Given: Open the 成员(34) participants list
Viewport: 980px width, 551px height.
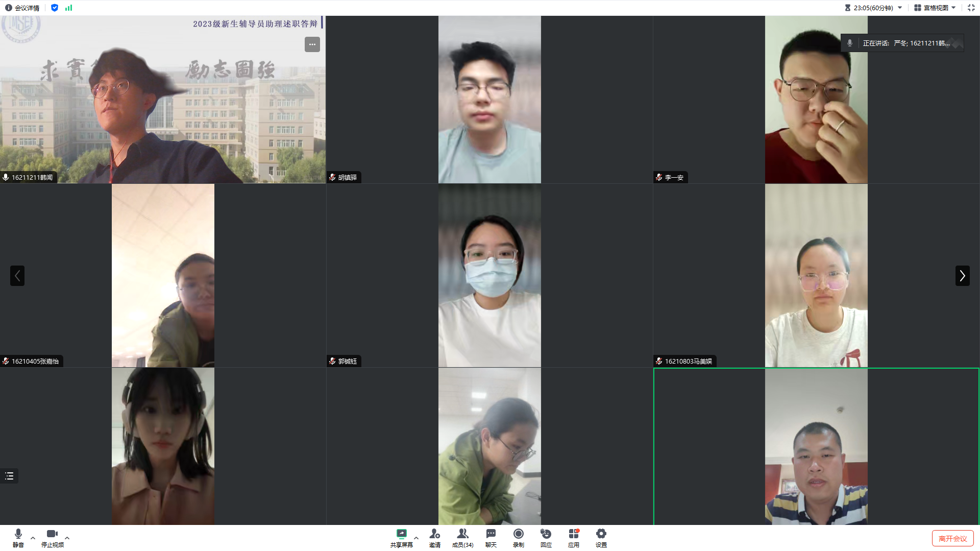Looking at the screenshot, I should coord(462,537).
